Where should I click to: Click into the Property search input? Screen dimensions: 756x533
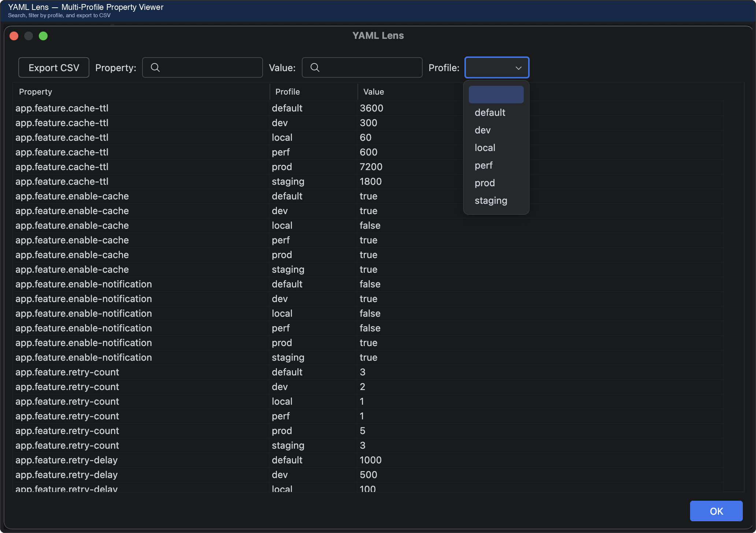pos(205,67)
